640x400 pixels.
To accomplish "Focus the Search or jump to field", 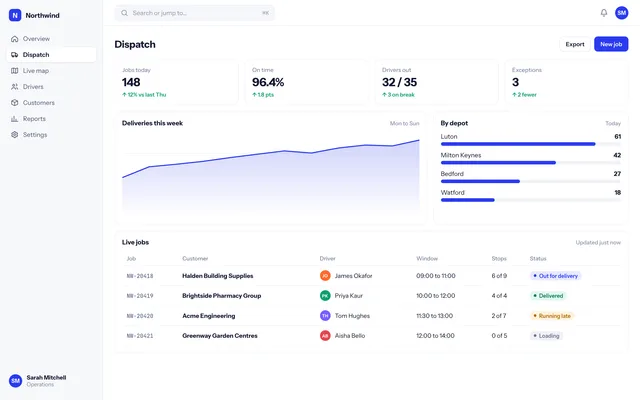I will click(x=195, y=13).
